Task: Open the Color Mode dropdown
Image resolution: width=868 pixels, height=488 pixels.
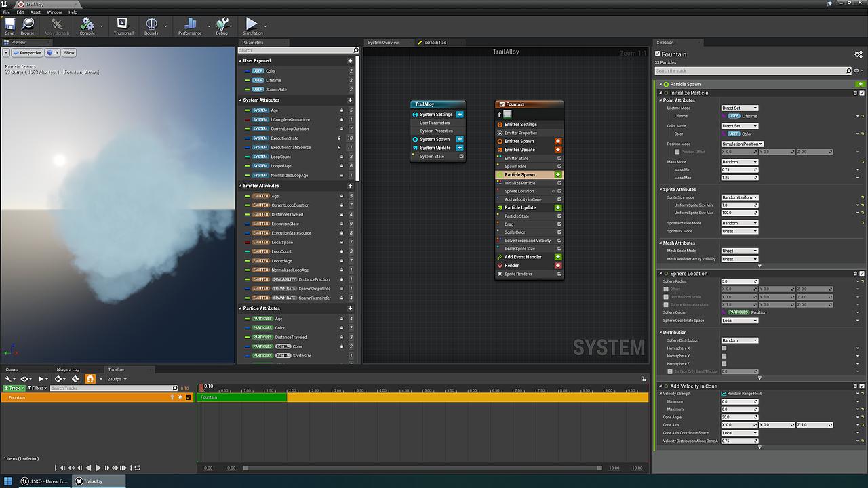Action: coord(739,126)
